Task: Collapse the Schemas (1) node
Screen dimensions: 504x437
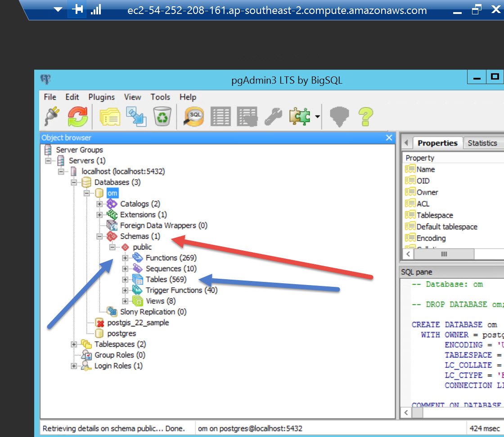Action: (99, 236)
